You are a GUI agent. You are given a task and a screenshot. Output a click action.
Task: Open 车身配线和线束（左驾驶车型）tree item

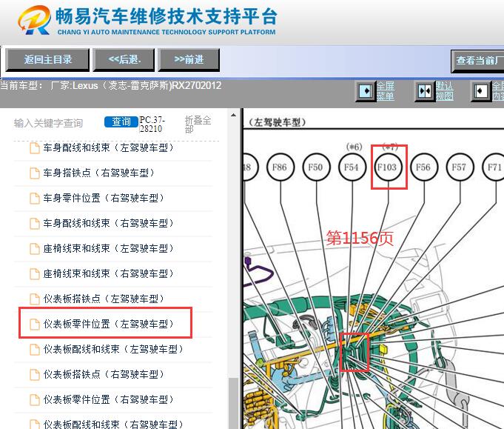pyautogui.click(x=108, y=147)
